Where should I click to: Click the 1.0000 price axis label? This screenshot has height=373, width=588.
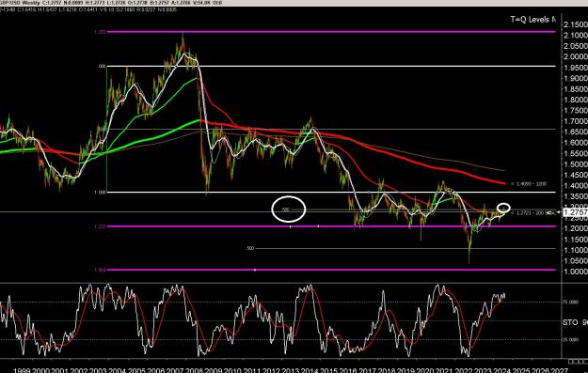[576, 272]
